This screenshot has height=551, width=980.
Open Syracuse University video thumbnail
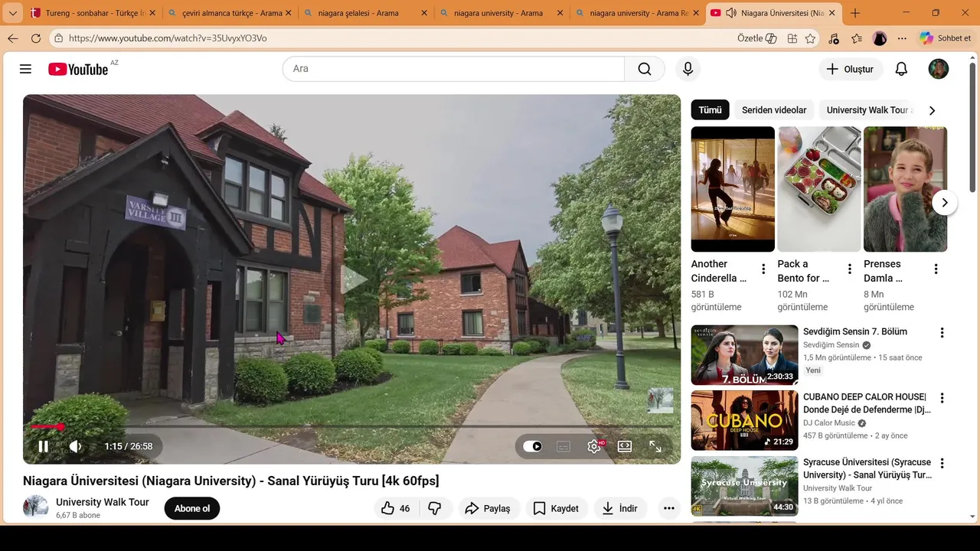(744, 486)
